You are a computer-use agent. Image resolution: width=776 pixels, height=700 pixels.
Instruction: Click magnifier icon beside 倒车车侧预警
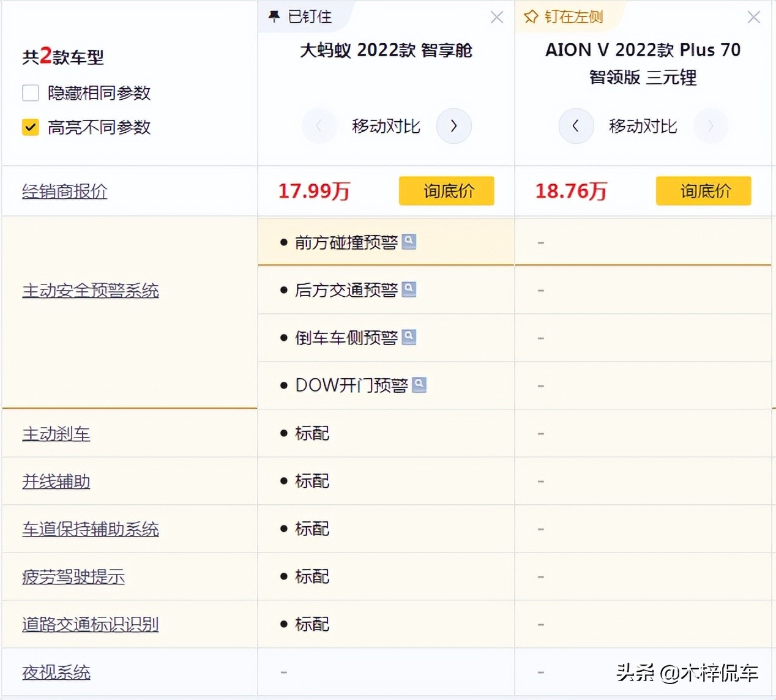[409, 337]
